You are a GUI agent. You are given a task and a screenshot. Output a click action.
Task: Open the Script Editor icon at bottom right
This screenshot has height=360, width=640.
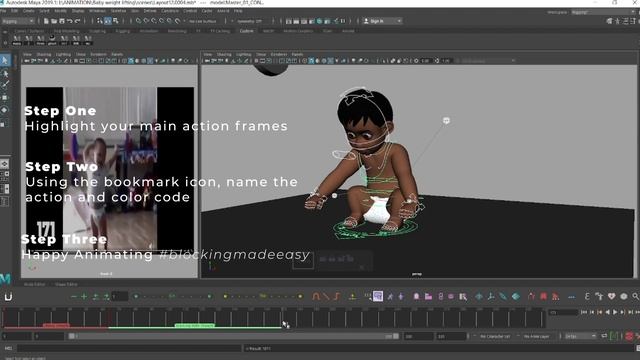point(638,348)
